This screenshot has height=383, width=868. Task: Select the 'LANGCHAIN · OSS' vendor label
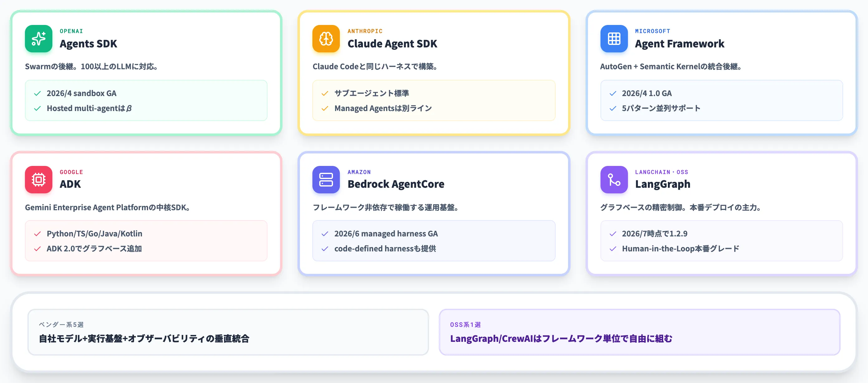pyautogui.click(x=662, y=172)
